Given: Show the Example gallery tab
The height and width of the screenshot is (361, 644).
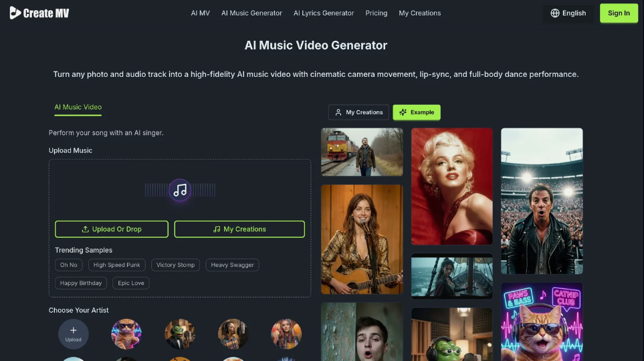Looking at the screenshot, I should (417, 112).
